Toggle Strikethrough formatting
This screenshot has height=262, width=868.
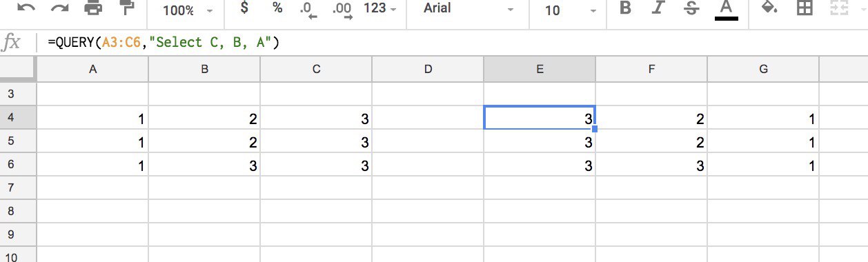tap(692, 9)
